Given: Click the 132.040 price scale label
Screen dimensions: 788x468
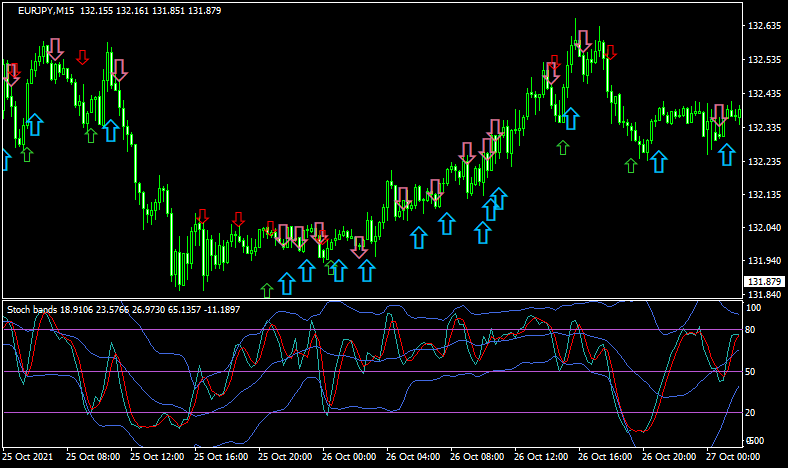Looking at the screenshot, I should (x=764, y=228).
